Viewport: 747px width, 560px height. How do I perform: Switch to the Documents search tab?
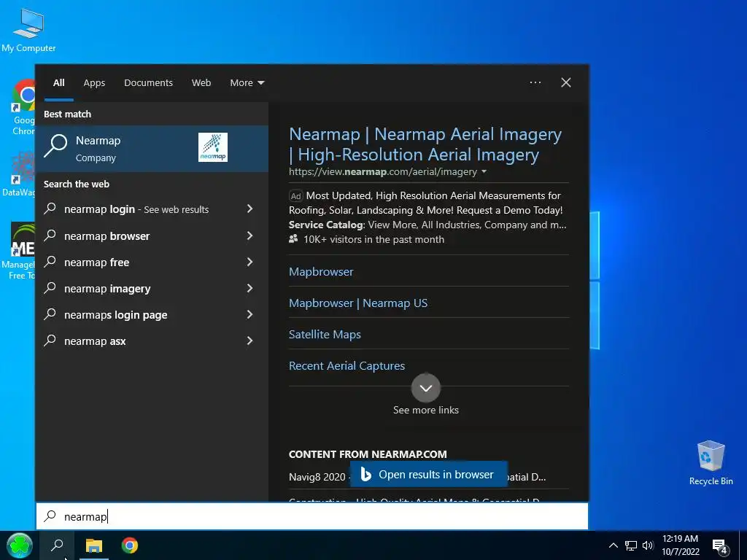click(148, 83)
